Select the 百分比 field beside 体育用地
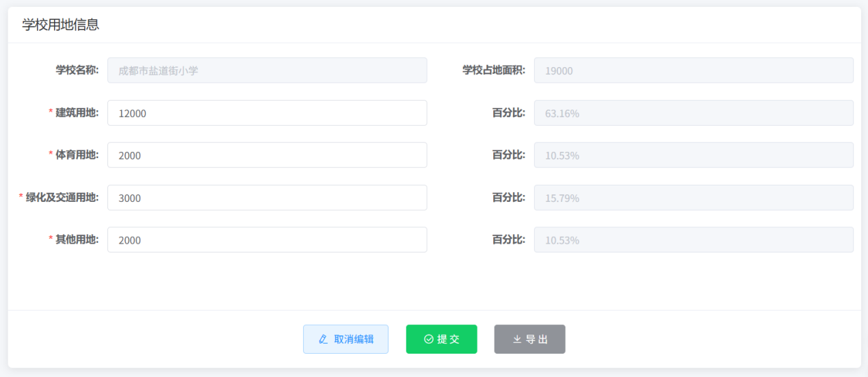 (693, 155)
